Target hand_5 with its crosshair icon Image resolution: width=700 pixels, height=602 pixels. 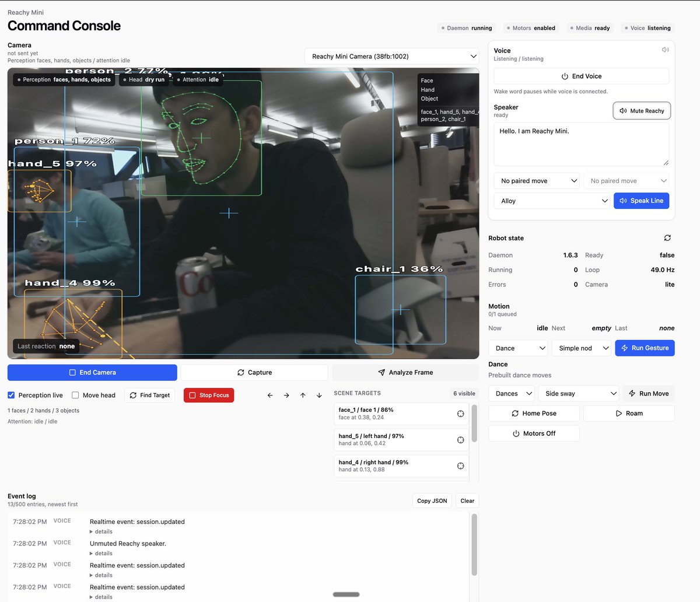pos(460,440)
